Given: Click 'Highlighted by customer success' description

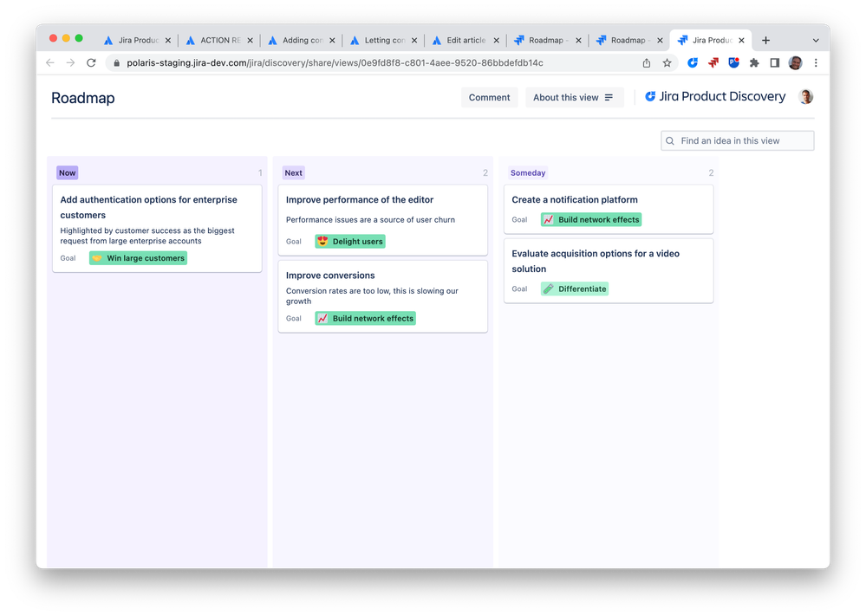Looking at the screenshot, I should (x=147, y=236).
